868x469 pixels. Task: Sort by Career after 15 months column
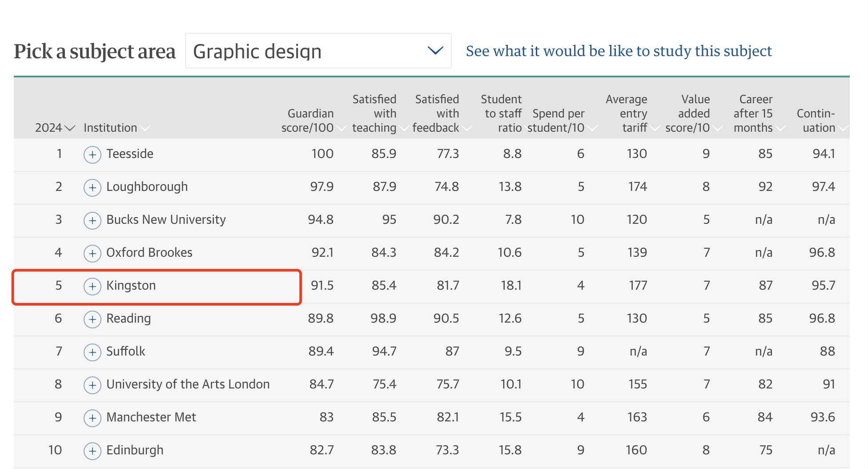click(759, 113)
